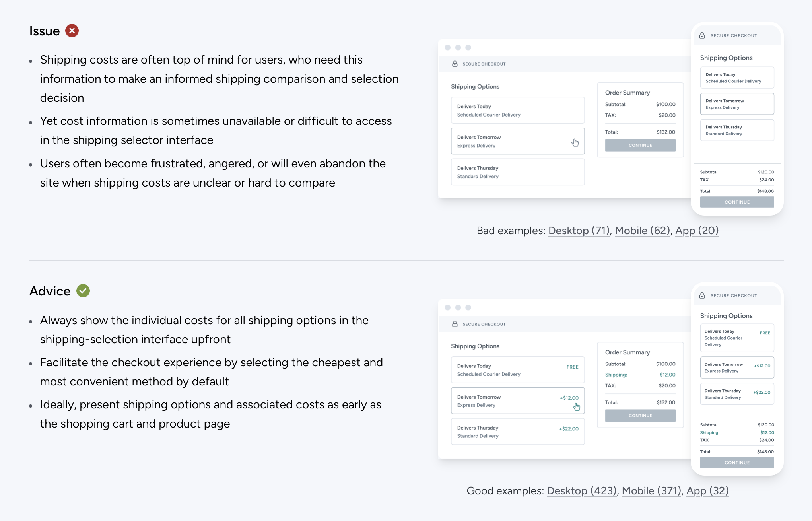Image resolution: width=812 pixels, height=521 pixels.
Task: Click Continue button in top desktop Order Summary
Action: tap(640, 145)
